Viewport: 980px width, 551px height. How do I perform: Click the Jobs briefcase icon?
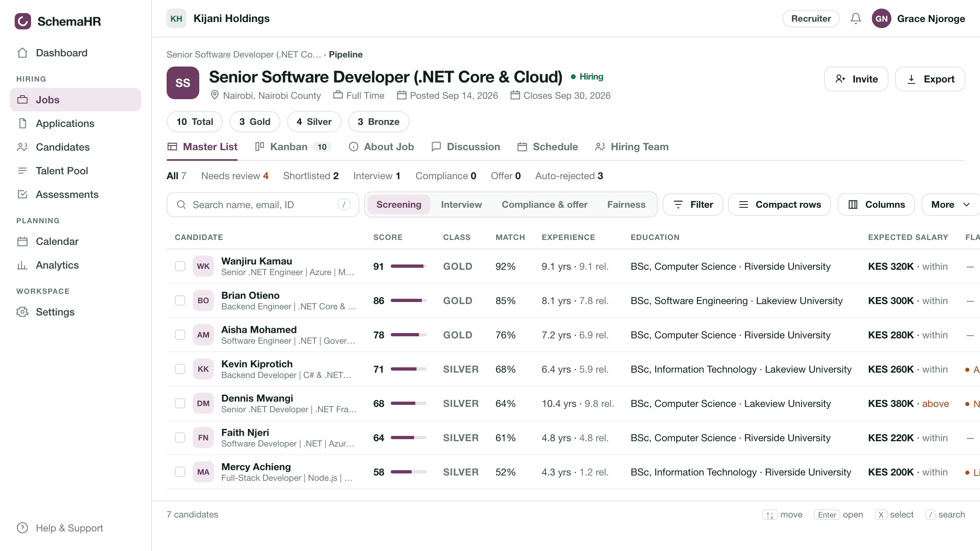(x=22, y=100)
